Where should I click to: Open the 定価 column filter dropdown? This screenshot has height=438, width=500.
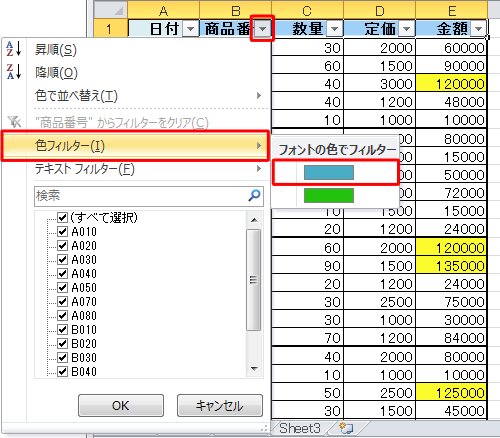coord(406,29)
